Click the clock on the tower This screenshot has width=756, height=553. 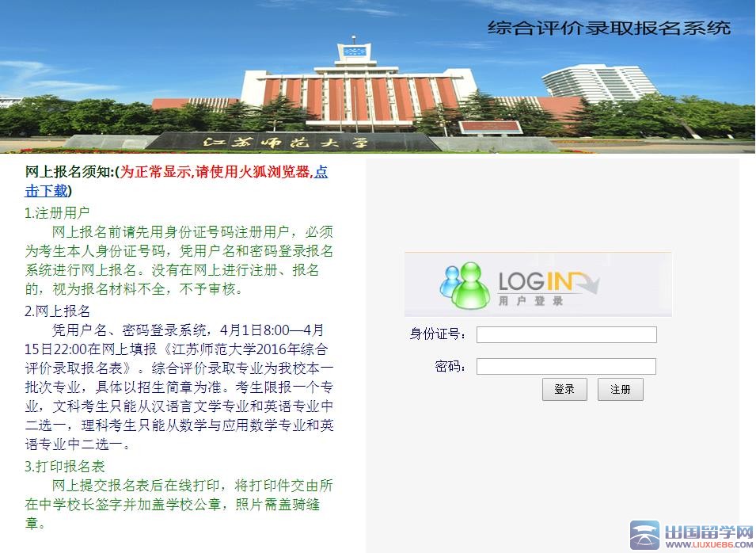[352, 52]
